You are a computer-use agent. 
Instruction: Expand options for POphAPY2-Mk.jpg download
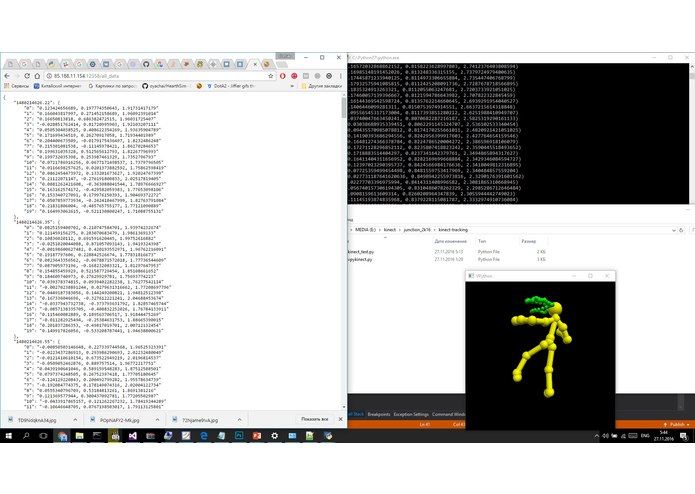[x=157, y=420]
